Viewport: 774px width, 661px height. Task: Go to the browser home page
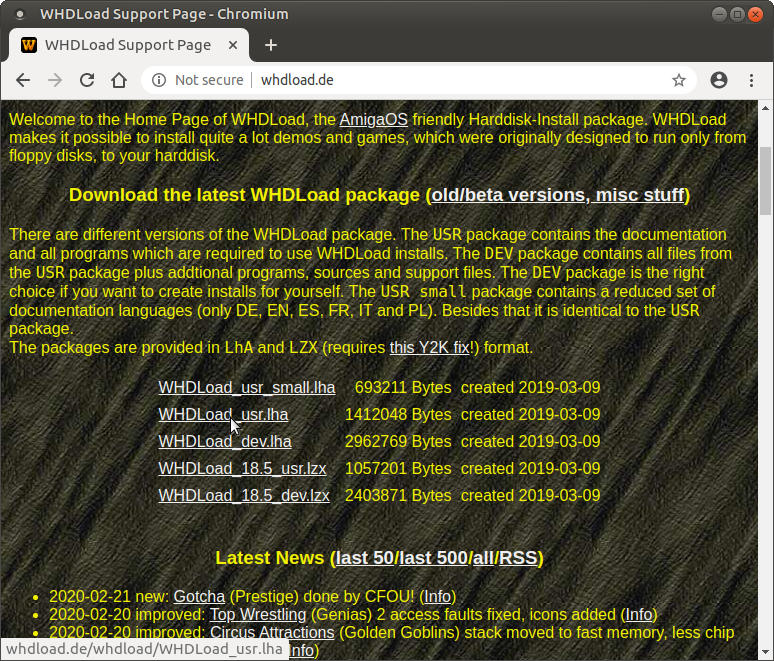[x=119, y=80]
